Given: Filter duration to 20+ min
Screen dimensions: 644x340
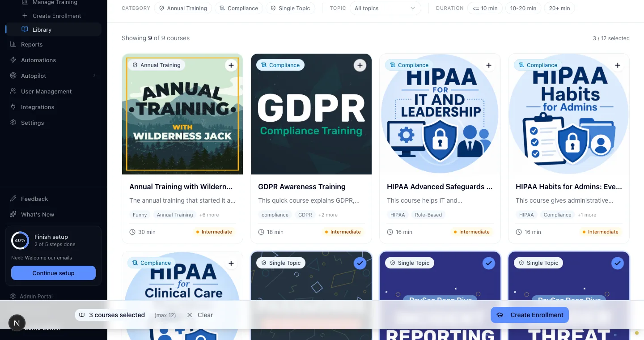Looking at the screenshot, I should tap(559, 8).
